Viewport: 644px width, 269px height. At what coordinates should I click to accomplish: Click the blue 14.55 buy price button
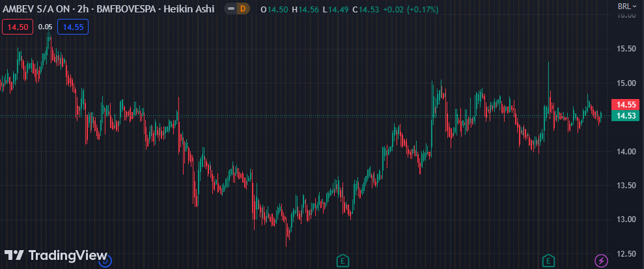point(73,27)
